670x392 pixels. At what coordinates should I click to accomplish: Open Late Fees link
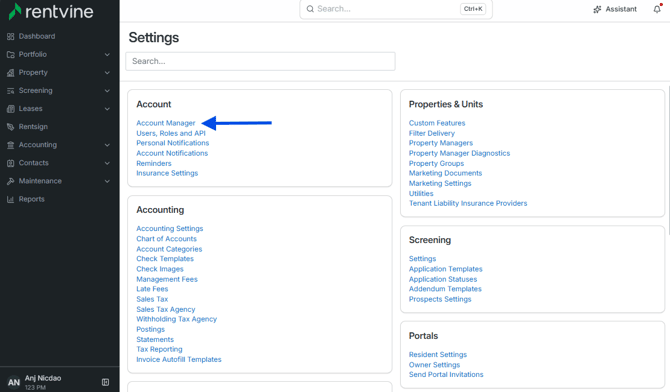[x=152, y=289]
